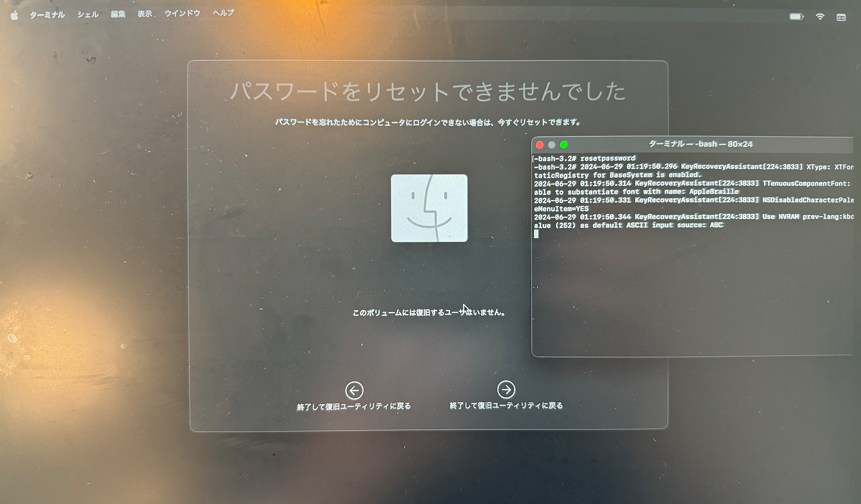Click the left arrow circle icon
The width and height of the screenshot is (861, 504).
[354, 390]
